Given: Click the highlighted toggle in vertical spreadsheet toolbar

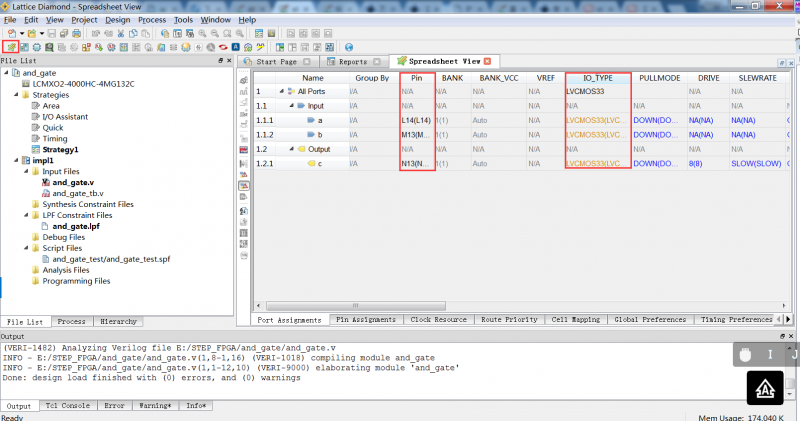Looking at the screenshot, I should point(244,186).
